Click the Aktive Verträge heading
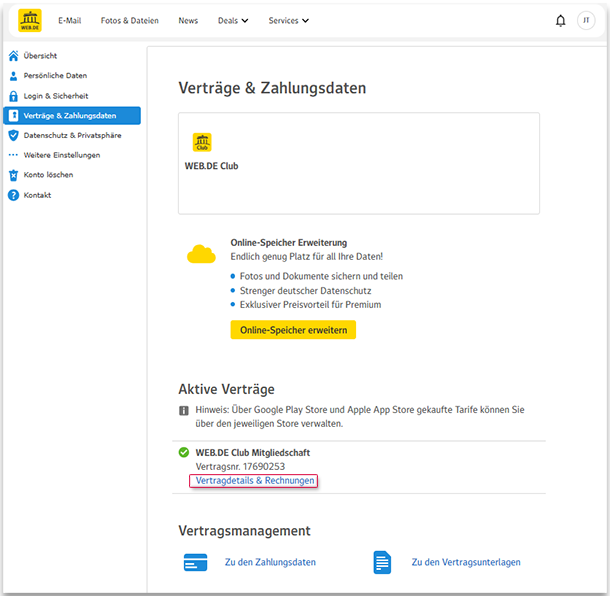This screenshot has height=596, width=610. pyautogui.click(x=226, y=389)
